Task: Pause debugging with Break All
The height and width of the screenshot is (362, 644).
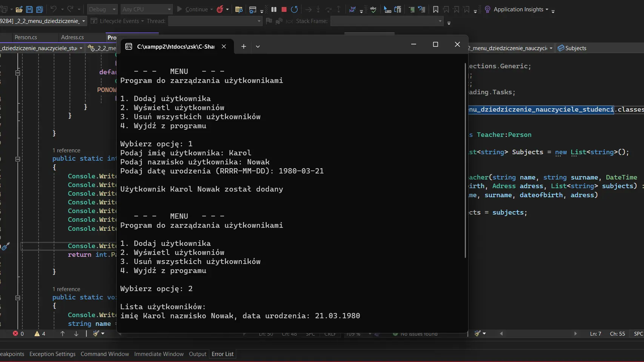Action: [x=274, y=9]
